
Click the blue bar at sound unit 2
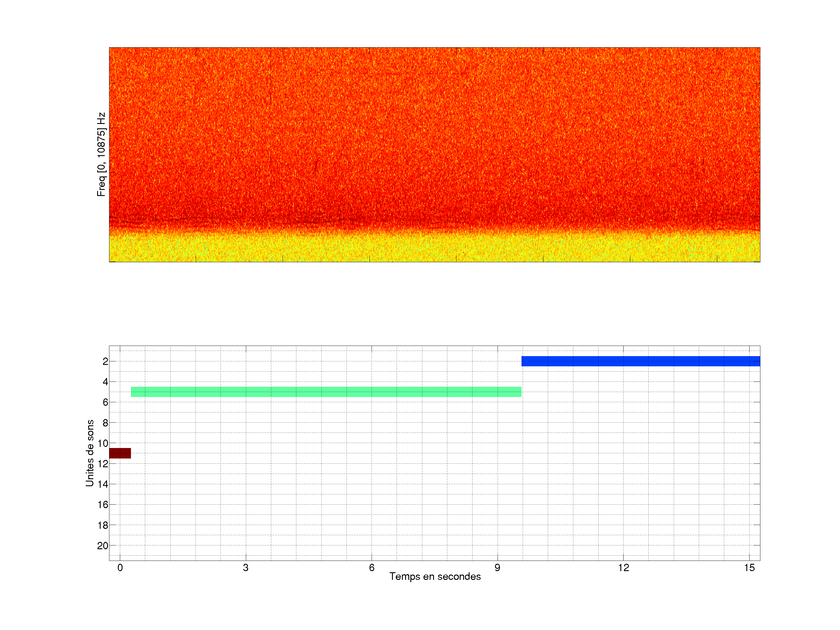pyautogui.click(x=640, y=361)
